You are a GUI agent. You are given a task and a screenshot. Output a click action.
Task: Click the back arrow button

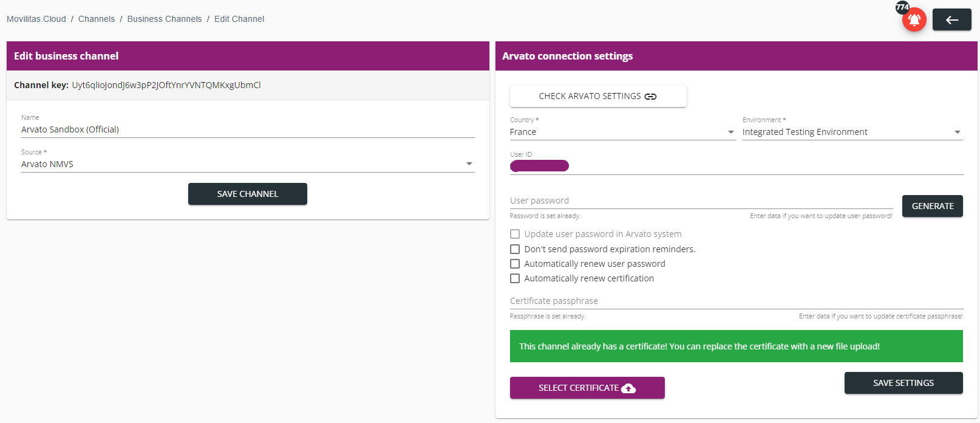tap(951, 20)
